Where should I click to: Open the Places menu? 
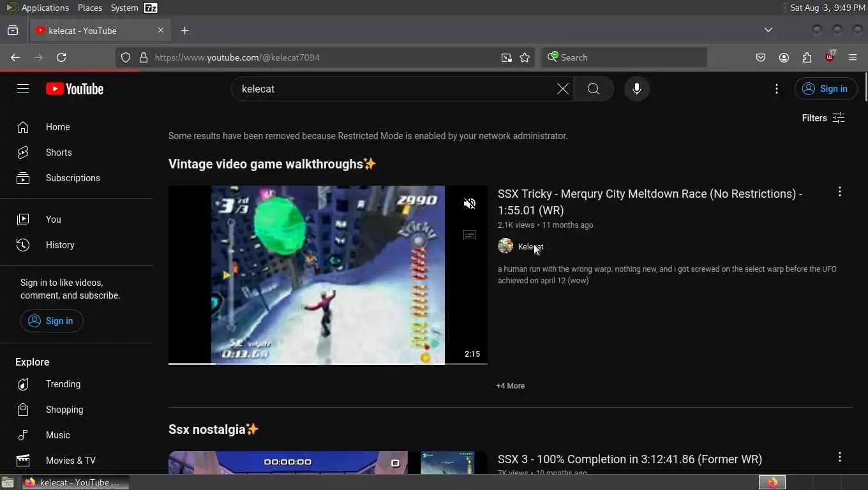90,8
